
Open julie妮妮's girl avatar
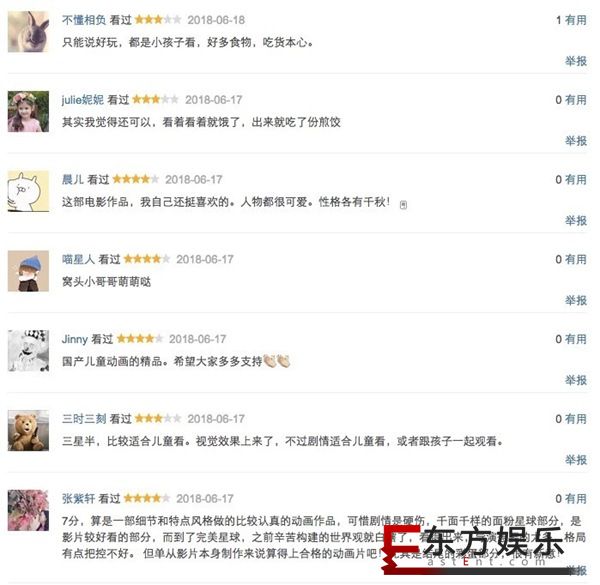click(x=28, y=111)
